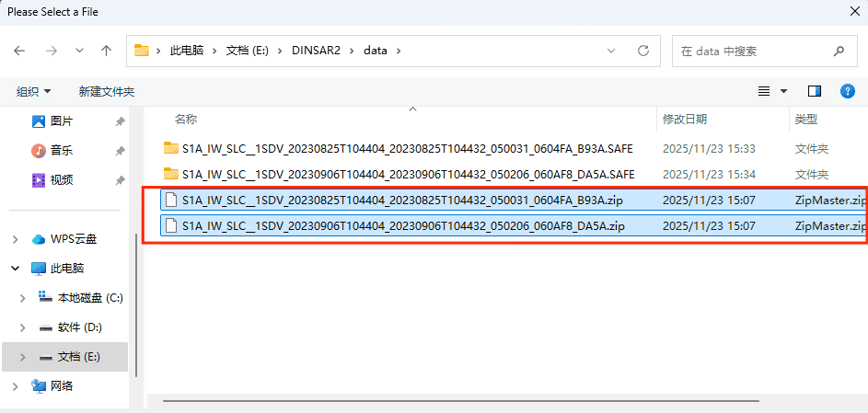The height and width of the screenshot is (413, 868).
Task: Click file icon of DA5A.zip row
Action: pyautogui.click(x=172, y=226)
